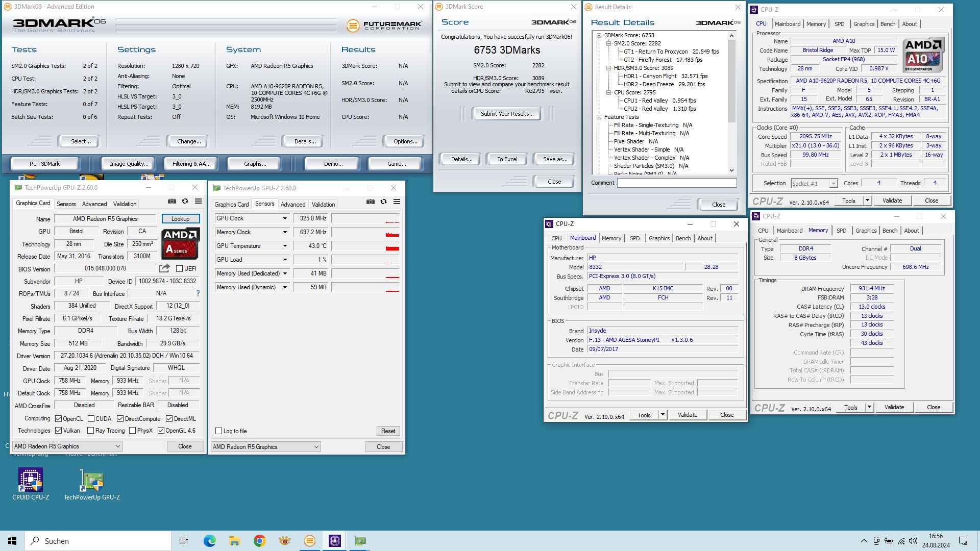Open the Memory Clock sensor dropdown
The height and width of the screenshot is (551, 980).
[285, 232]
